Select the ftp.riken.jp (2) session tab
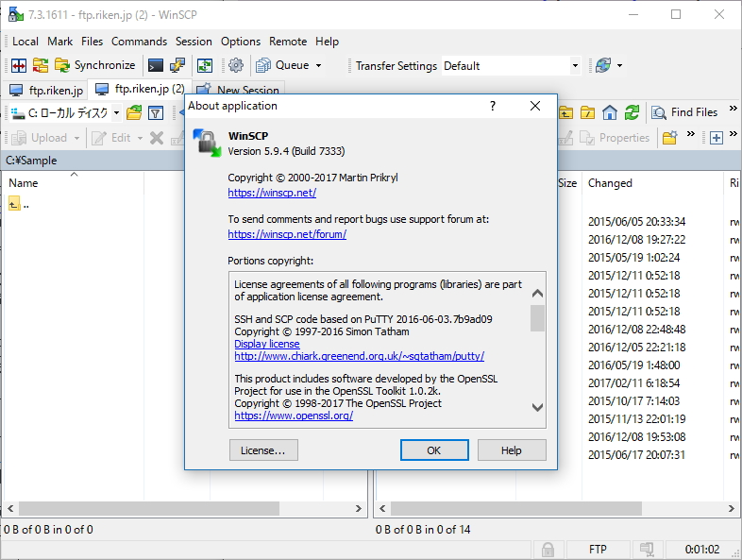The image size is (742, 560). 140,89
